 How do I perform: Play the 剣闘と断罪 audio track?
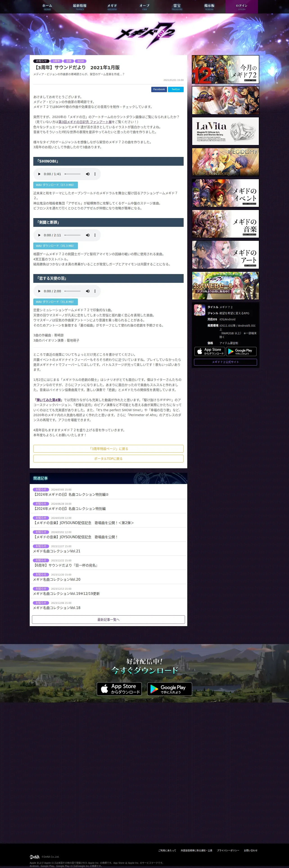[x=39, y=235]
